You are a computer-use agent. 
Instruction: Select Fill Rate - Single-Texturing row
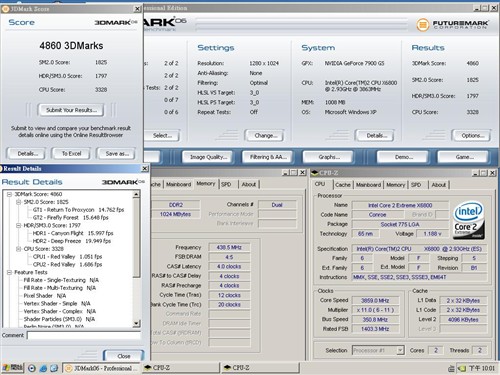(61, 280)
